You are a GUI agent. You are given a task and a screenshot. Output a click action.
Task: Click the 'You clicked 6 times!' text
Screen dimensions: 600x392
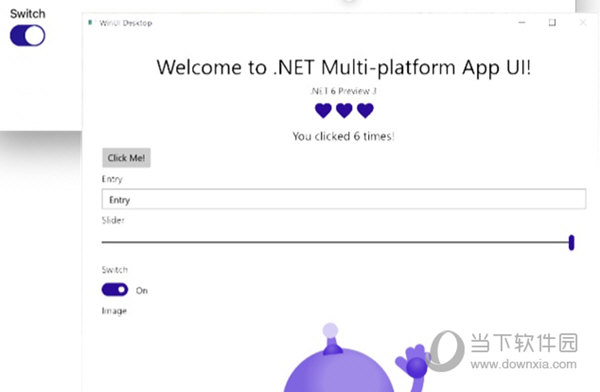(343, 136)
